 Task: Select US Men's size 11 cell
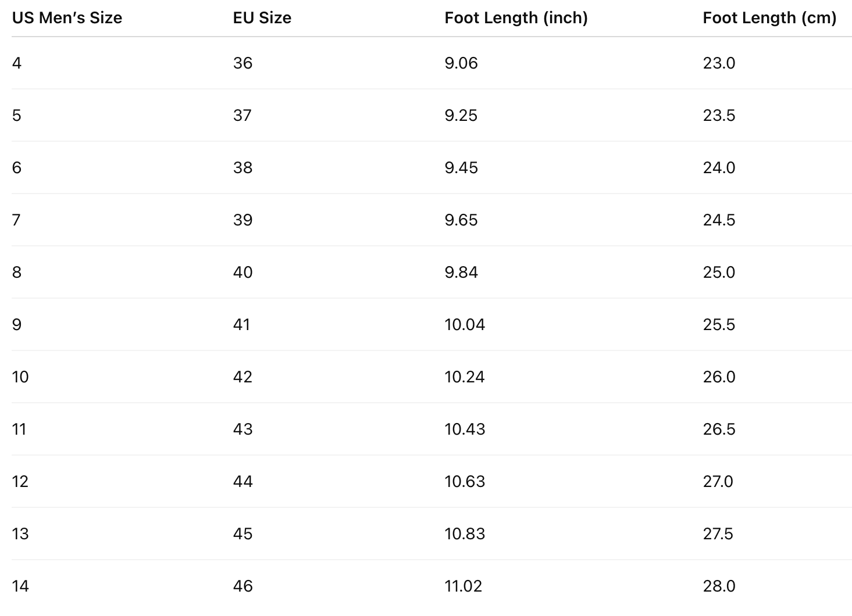click(x=19, y=429)
